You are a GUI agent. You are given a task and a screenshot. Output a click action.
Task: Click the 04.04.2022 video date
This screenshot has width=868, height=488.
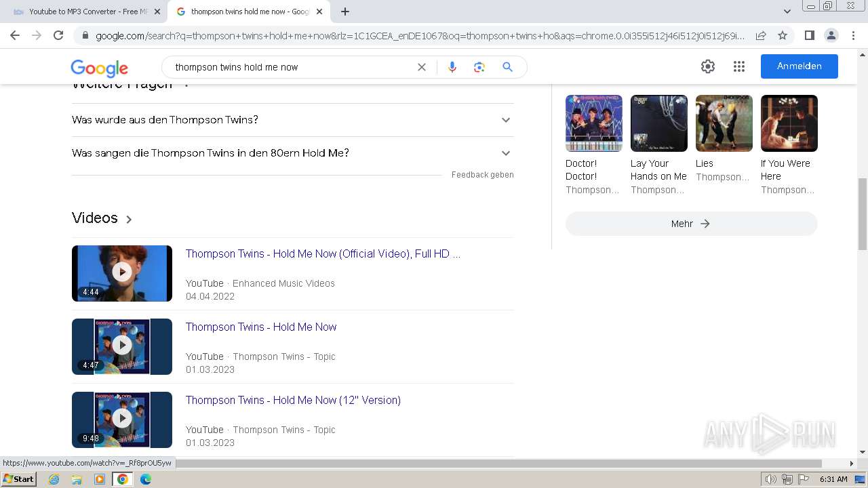point(210,296)
